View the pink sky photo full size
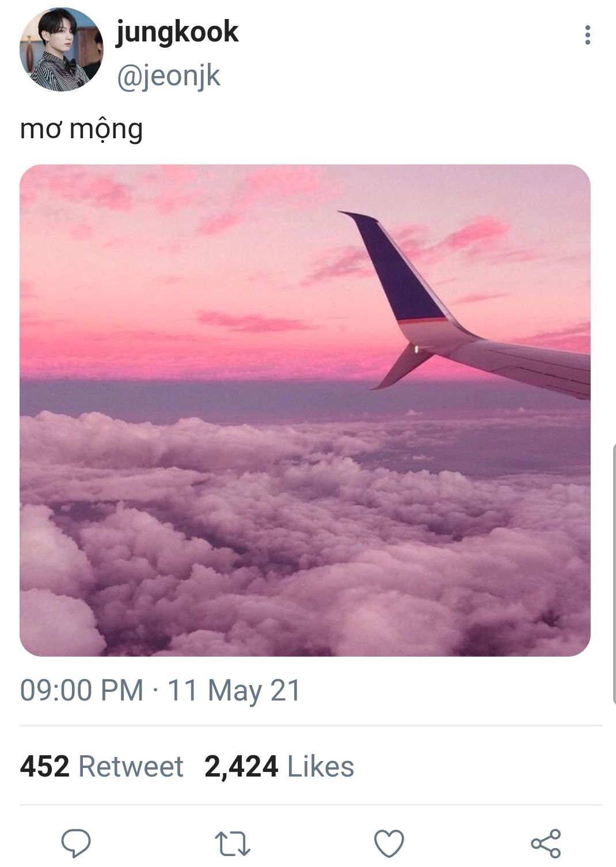616x867 pixels. tap(305, 410)
